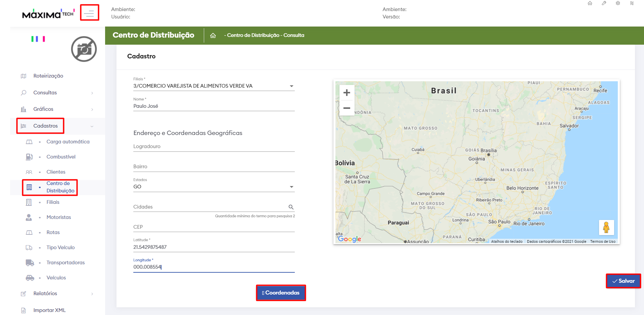Screen dimensions: 644x315
Task: Zoom out on the map
Action: [x=347, y=108]
